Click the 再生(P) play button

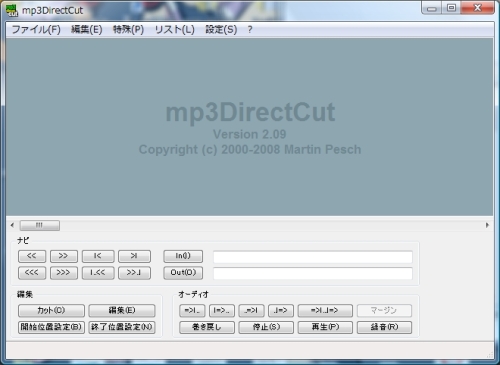click(x=325, y=327)
